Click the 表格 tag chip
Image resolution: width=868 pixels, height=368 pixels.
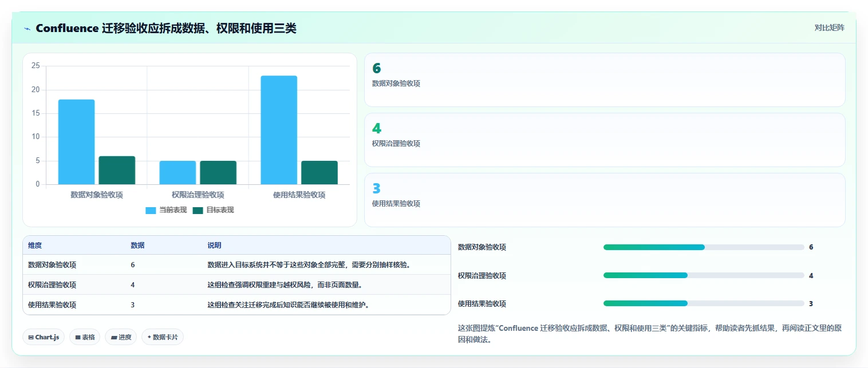[x=85, y=337]
